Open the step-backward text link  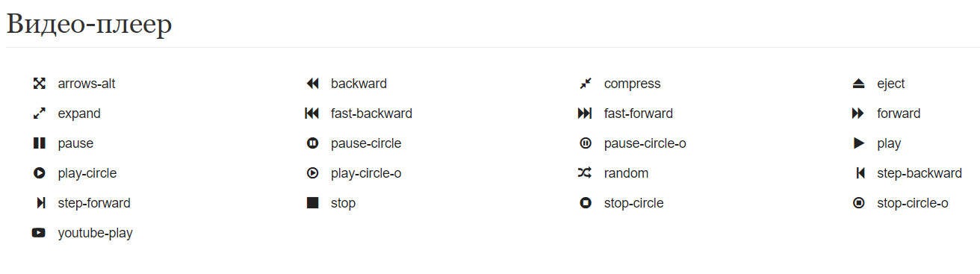click(x=919, y=173)
